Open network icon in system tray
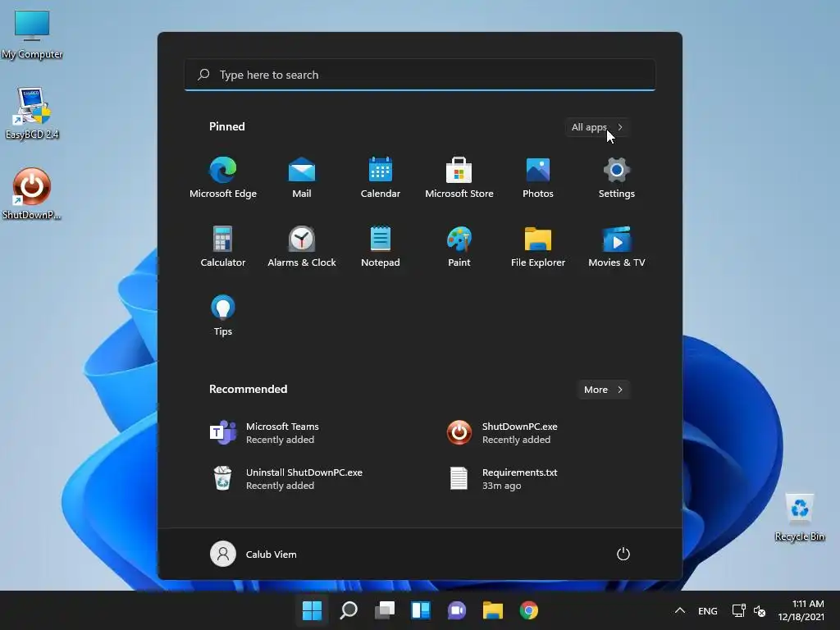 [739, 610]
